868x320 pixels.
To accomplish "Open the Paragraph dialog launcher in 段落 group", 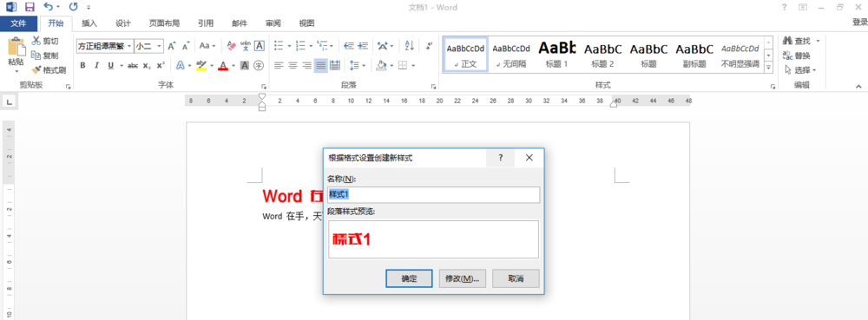I will 433,86.
